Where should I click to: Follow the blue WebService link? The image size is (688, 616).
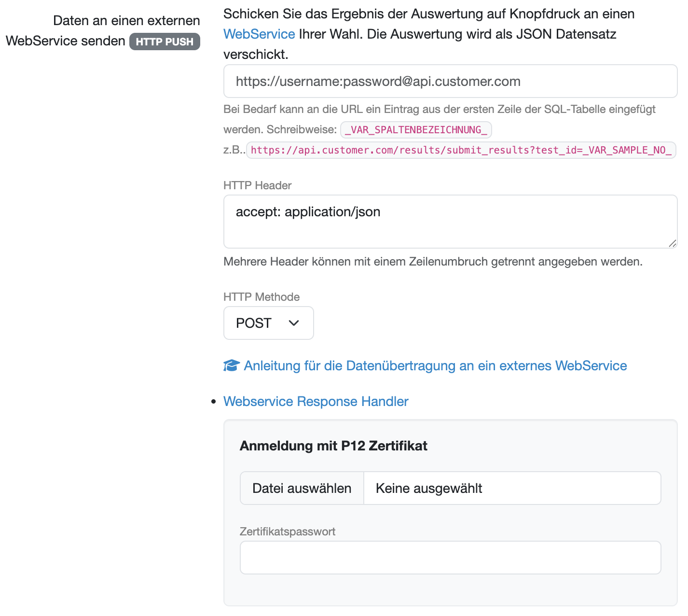[259, 34]
